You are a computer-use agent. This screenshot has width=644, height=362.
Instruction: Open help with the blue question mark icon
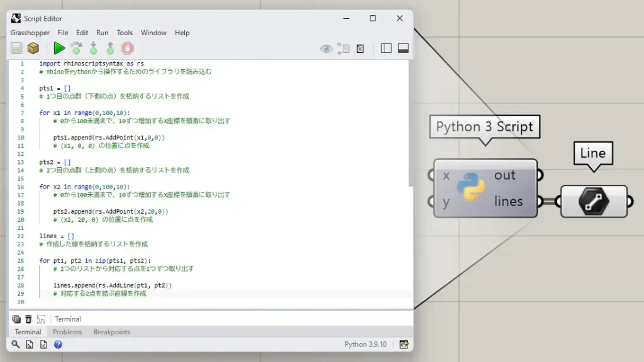58,344
